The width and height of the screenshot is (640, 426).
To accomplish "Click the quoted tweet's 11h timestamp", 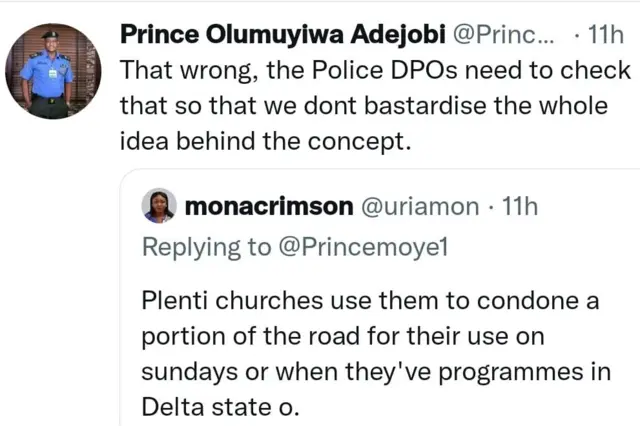I will pyautogui.click(x=517, y=207).
